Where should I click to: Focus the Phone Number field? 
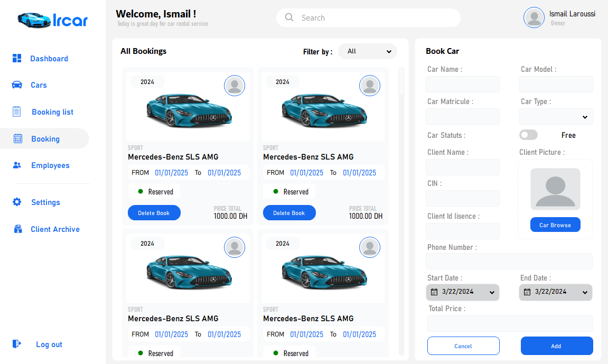pos(509,262)
